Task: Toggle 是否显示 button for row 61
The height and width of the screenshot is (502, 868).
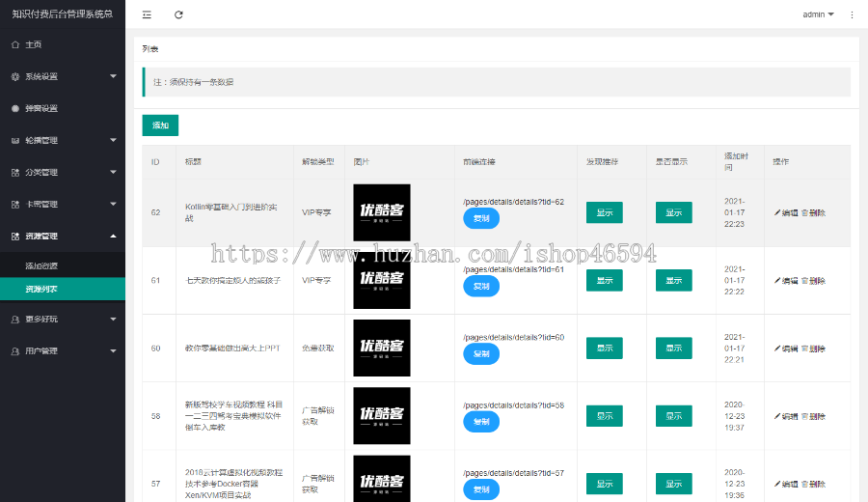Action: click(673, 281)
